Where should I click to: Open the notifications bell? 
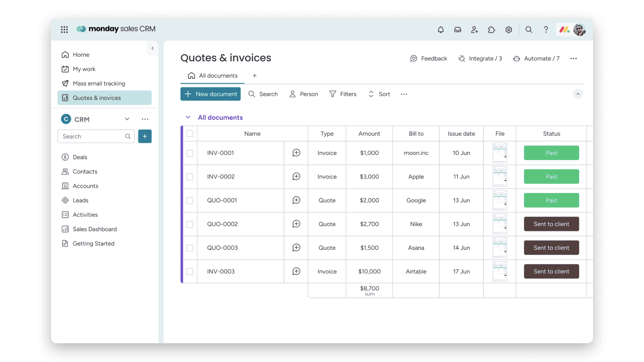441,29
